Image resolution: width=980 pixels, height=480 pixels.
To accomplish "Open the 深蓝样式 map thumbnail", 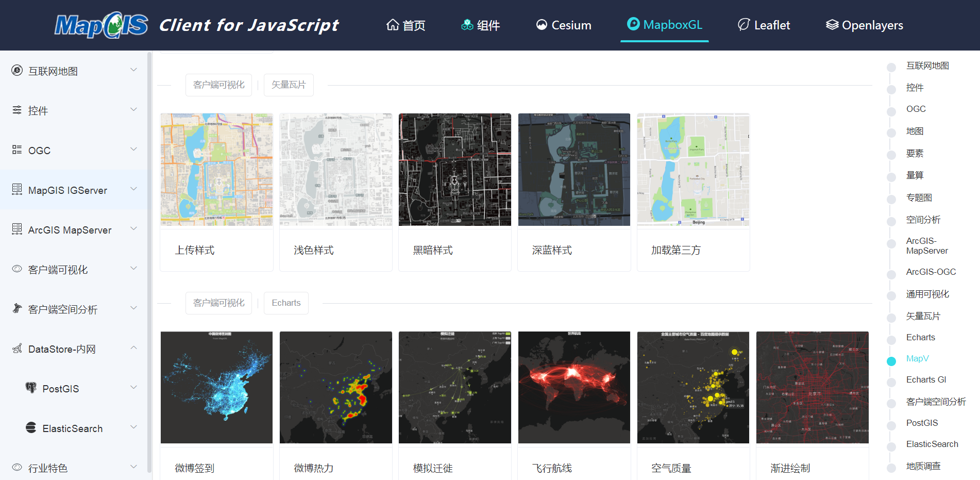I will coord(574,170).
